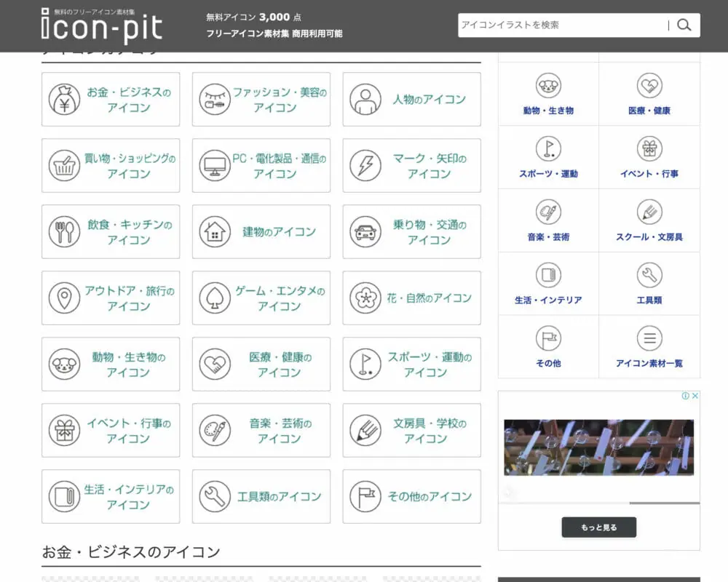The image size is (728, 582).
Task: Select the shopping basket icon
Action: pyautogui.click(x=64, y=166)
